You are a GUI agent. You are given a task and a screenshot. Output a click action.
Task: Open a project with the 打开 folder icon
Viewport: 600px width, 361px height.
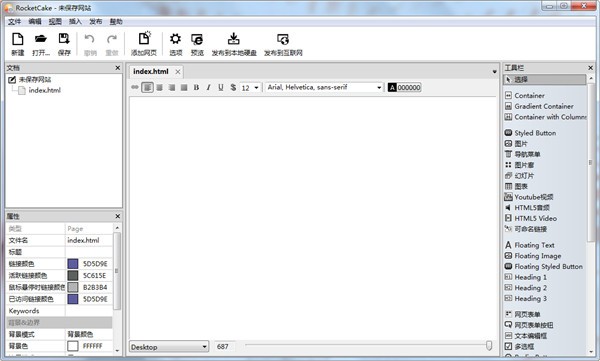(x=41, y=44)
